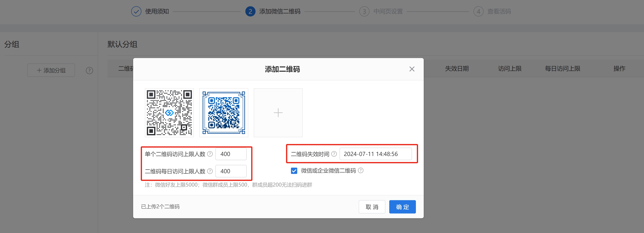Viewport: 644px width, 233px height.
Task: Click the 使用须知 step label
Action: coord(157,12)
